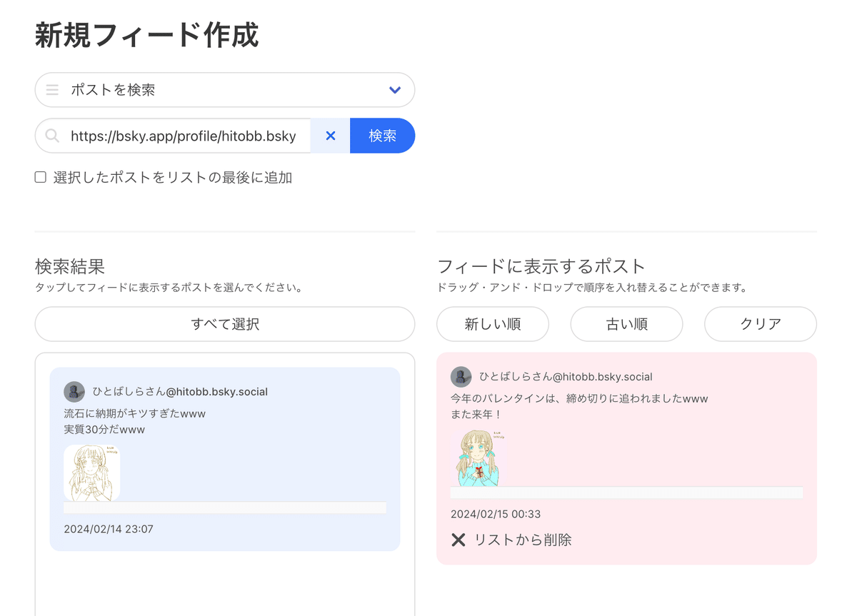Click the 実質30分だwww line
Viewport: 857px width, 616px height.
104,430
